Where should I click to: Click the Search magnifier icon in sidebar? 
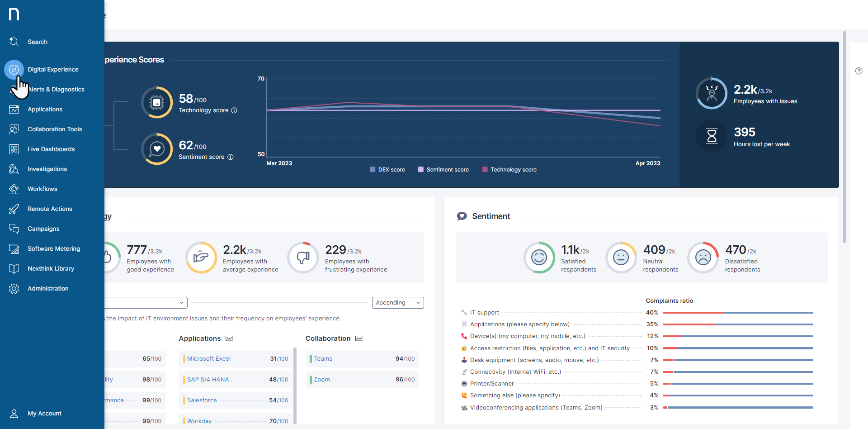[14, 42]
